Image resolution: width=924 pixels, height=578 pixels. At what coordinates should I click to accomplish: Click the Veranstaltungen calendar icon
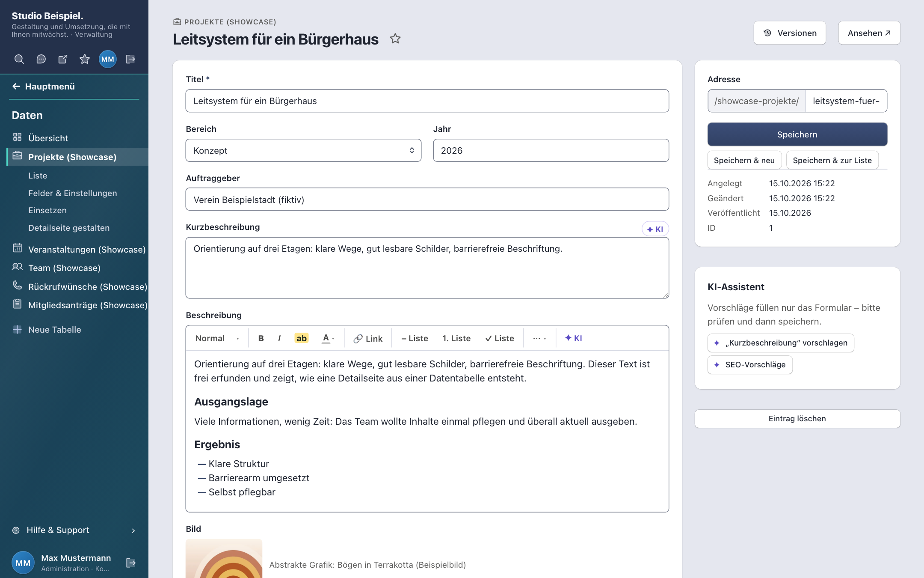click(x=17, y=248)
